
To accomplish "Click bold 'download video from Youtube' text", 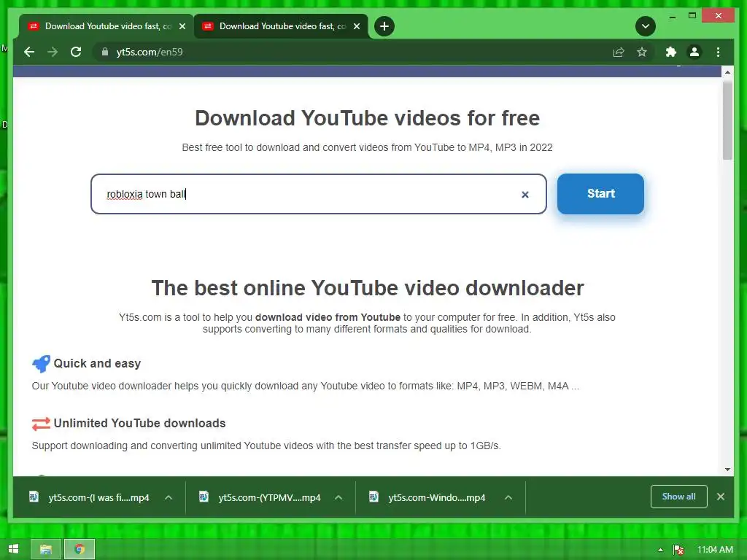I will pos(328,318).
